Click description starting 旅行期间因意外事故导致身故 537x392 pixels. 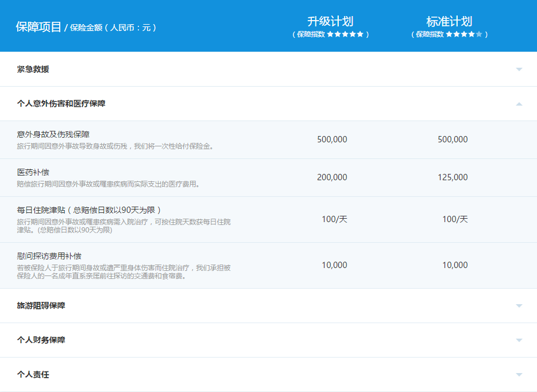coord(115,146)
